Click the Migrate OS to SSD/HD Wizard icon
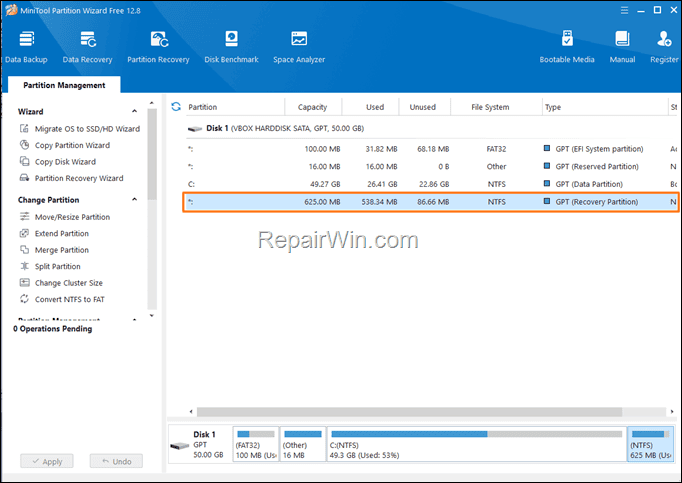This screenshot has width=682, height=483. pos(24,128)
